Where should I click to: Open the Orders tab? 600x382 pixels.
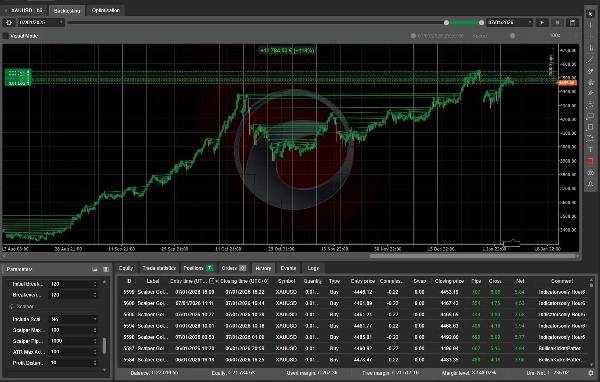[x=233, y=268]
